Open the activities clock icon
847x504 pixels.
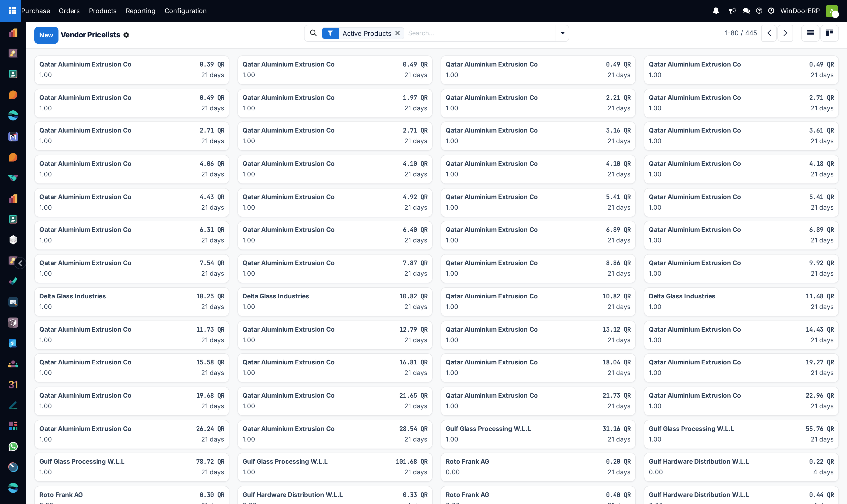coord(771,11)
